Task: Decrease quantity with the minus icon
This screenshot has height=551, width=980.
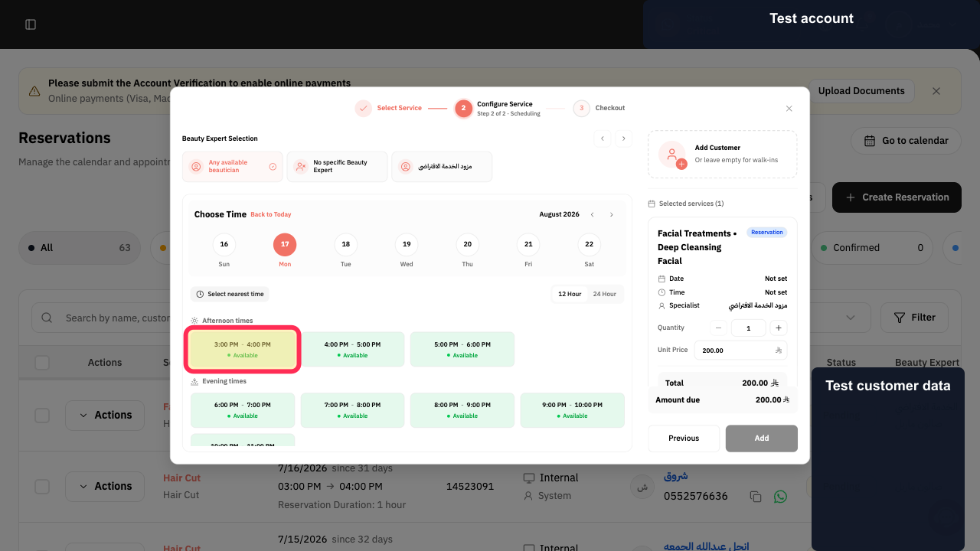Action: click(718, 328)
